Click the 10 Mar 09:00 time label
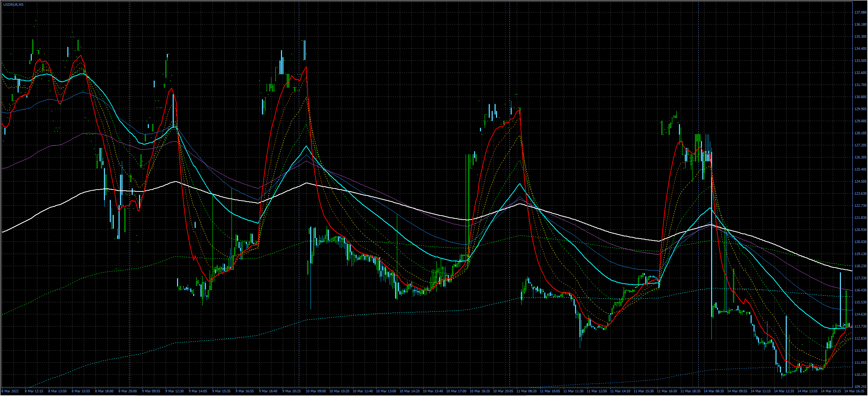Viewport: 868px width, 396px height. pos(316,391)
